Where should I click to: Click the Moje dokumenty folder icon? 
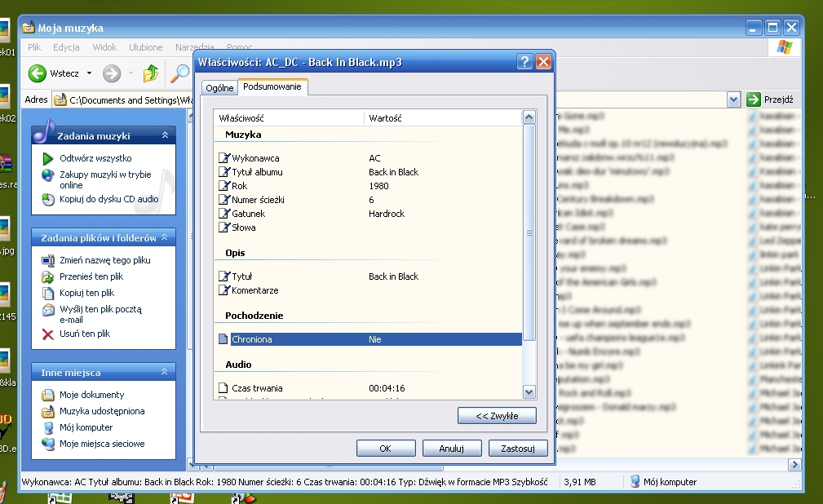48,395
